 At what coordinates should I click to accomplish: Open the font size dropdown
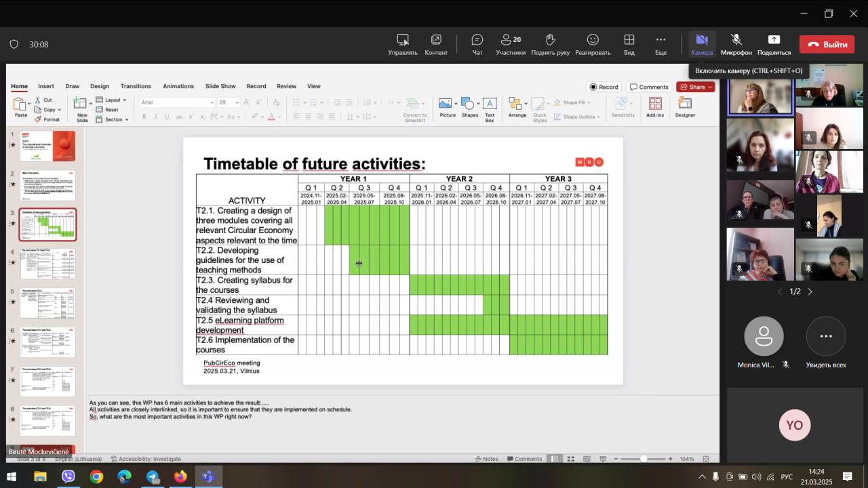tap(237, 102)
